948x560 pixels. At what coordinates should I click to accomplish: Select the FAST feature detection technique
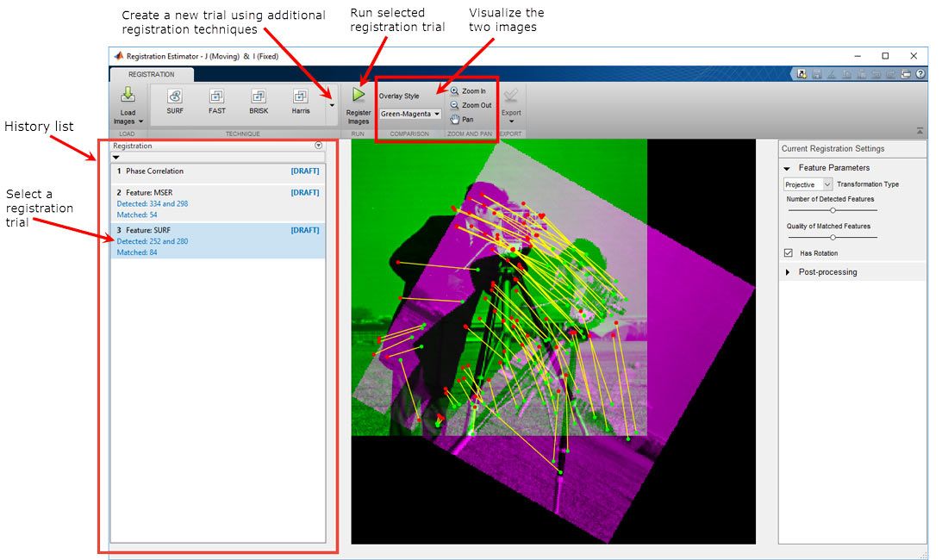pos(216,101)
